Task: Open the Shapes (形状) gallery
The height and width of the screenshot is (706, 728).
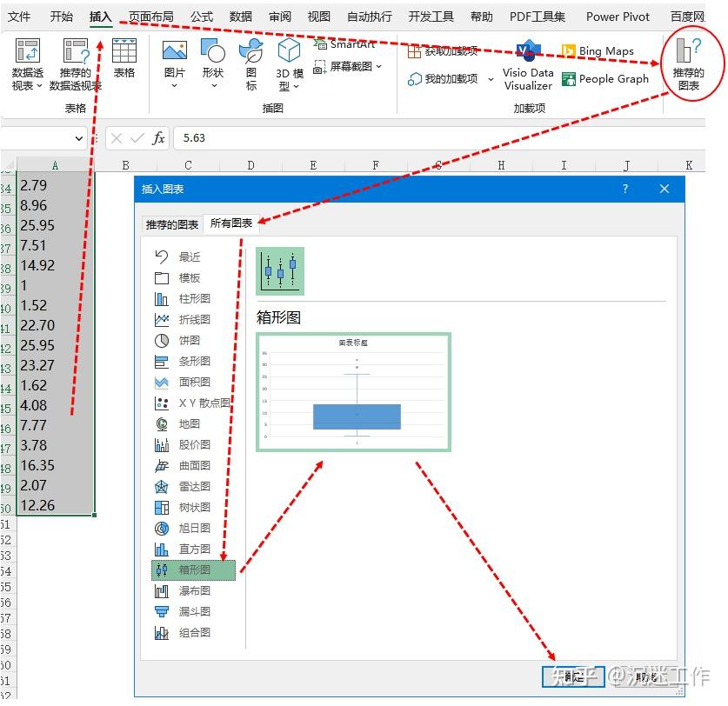Action: [x=213, y=64]
